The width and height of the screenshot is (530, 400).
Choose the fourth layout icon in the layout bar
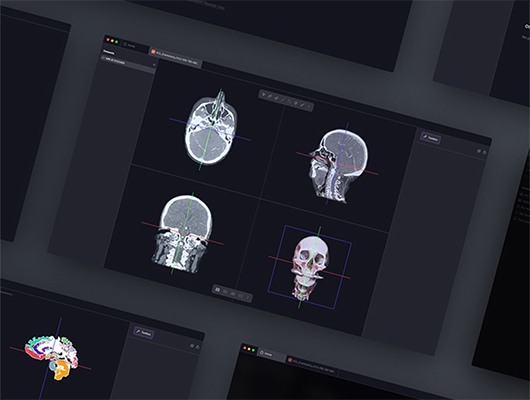[x=241, y=296]
